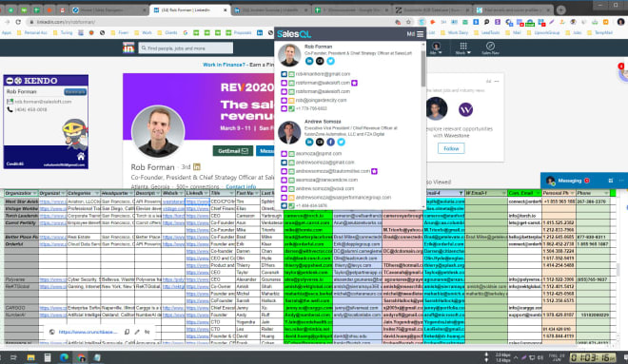Image resolution: width=628 pixels, height=364 pixels.
Task: Click the Kendo home icon
Action: coord(81,157)
